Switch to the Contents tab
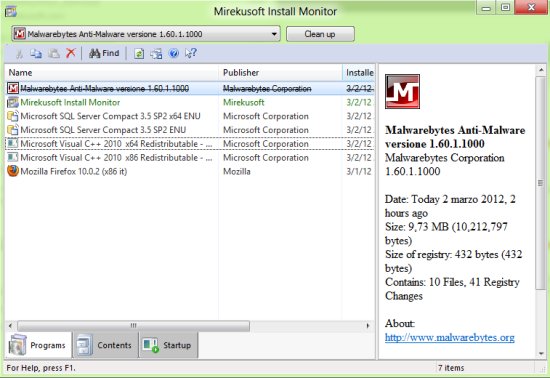 pyautogui.click(x=105, y=345)
